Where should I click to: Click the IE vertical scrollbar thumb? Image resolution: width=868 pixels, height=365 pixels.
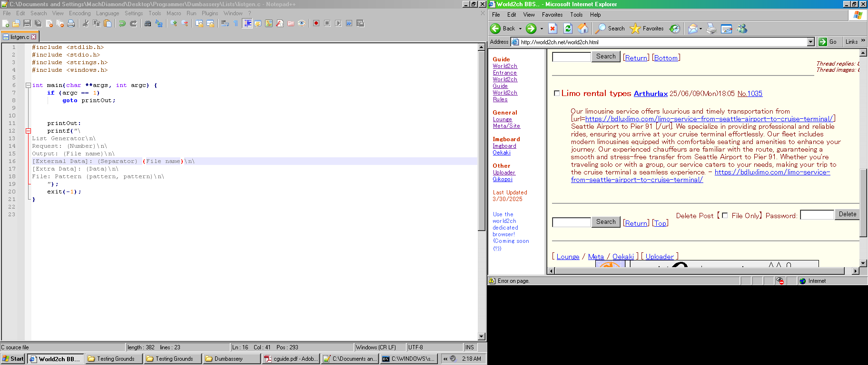pyautogui.click(x=863, y=203)
